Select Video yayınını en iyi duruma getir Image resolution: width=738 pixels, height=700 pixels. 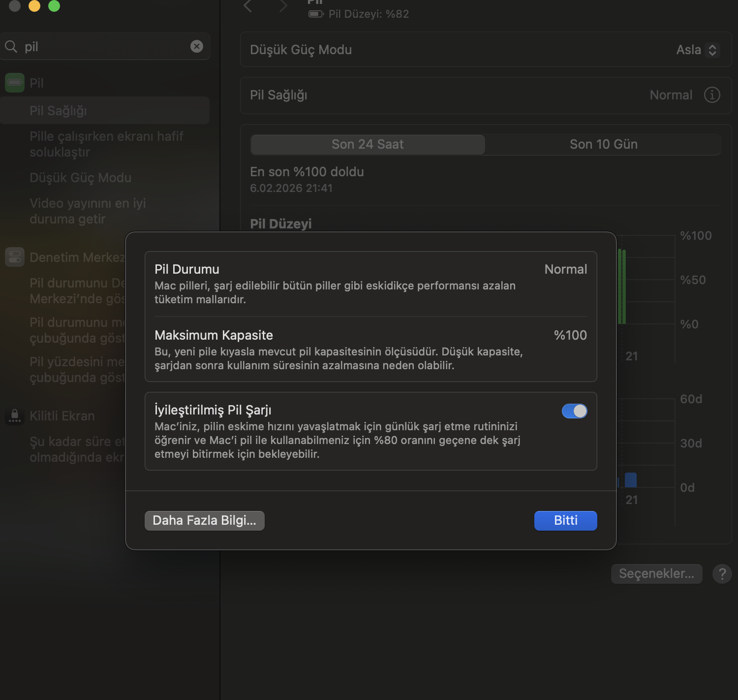tap(88, 211)
